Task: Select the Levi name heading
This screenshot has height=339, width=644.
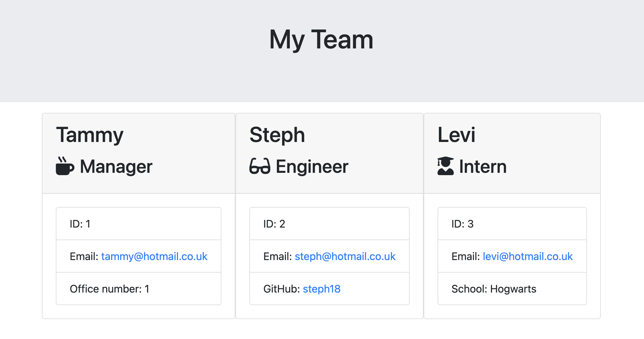Action: [x=456, y=135]
